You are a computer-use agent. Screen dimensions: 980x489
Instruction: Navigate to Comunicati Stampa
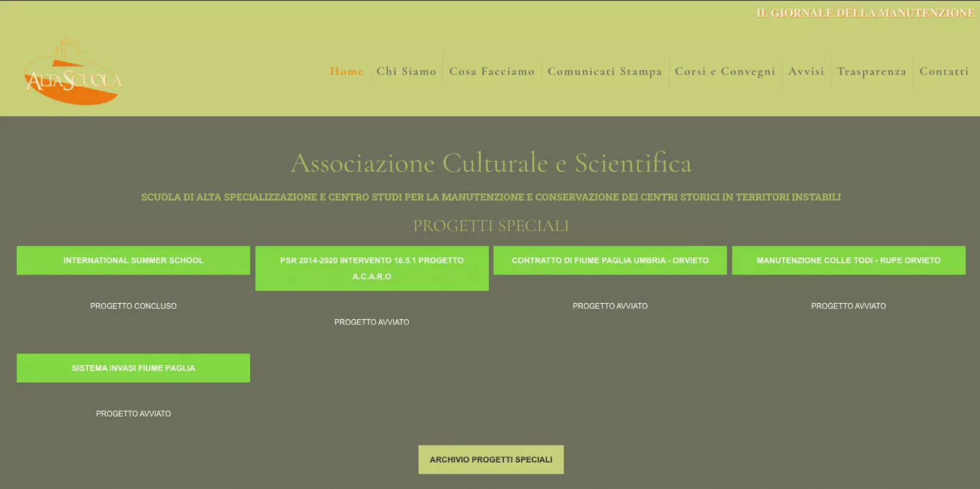click(x=605, y=71)
